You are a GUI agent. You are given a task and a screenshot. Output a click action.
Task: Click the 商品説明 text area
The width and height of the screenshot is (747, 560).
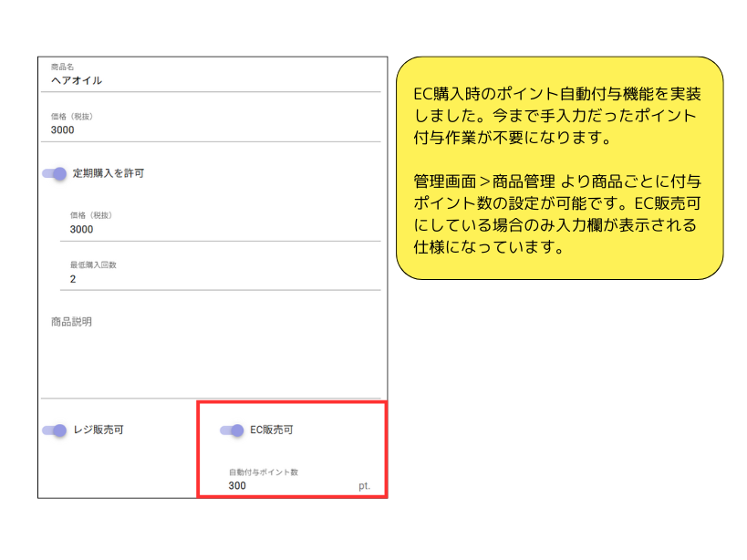click(211, 353)
